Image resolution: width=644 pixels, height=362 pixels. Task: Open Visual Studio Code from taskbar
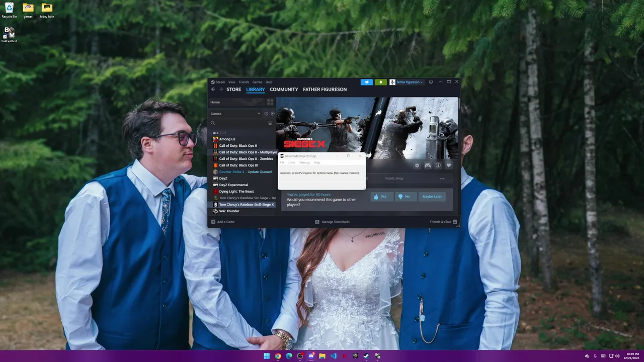pyautogui.click(x=333, y=356)
